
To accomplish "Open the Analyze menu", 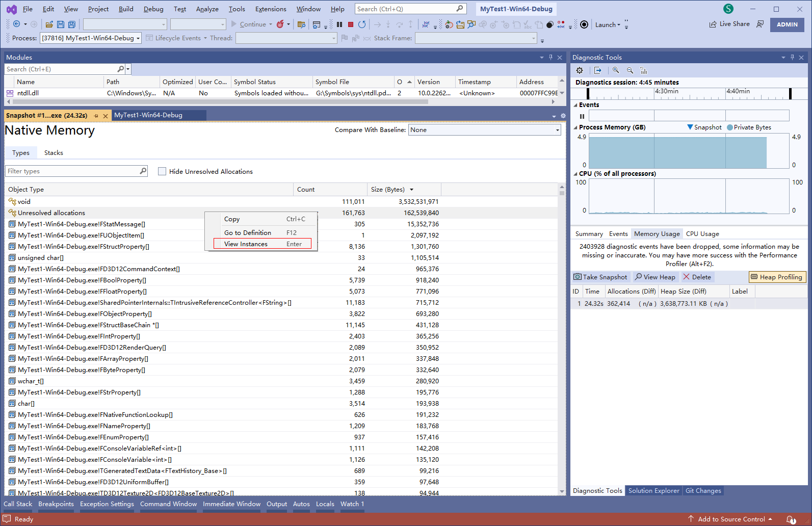I will [207, 9].
